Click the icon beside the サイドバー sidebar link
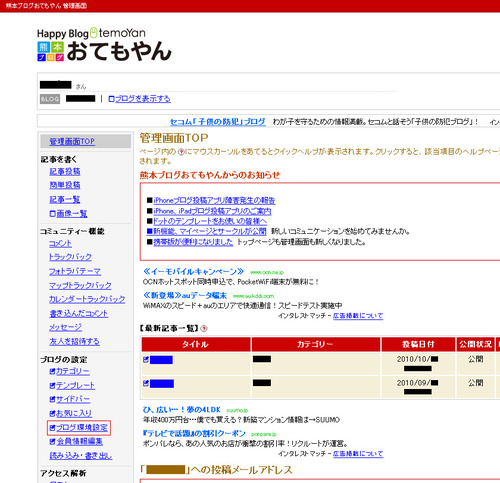The image size is (500, 483). point(52,399)
